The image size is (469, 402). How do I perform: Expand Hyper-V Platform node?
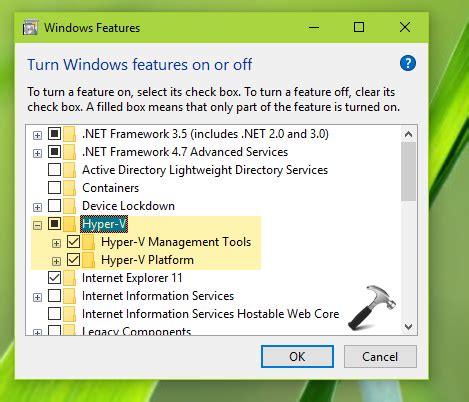click(56, 261)
